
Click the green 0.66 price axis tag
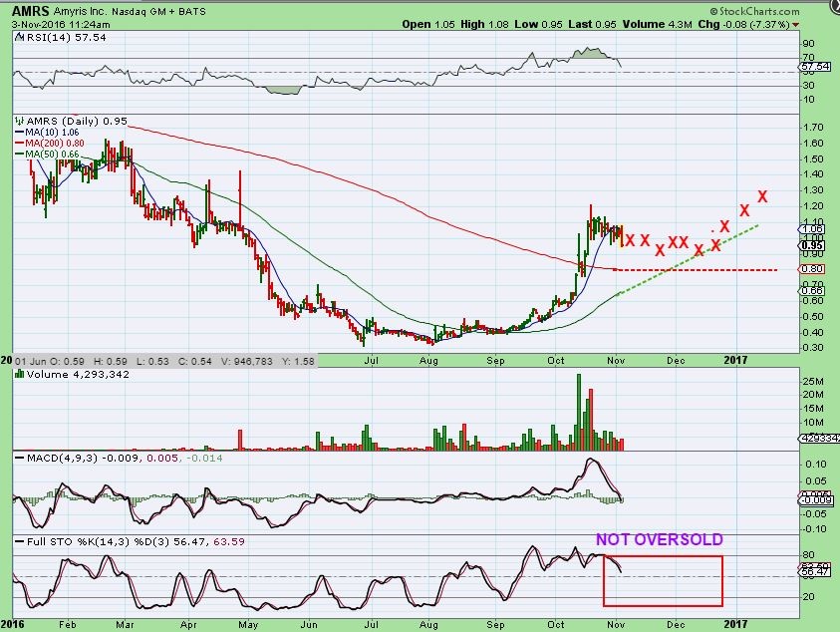810,291
